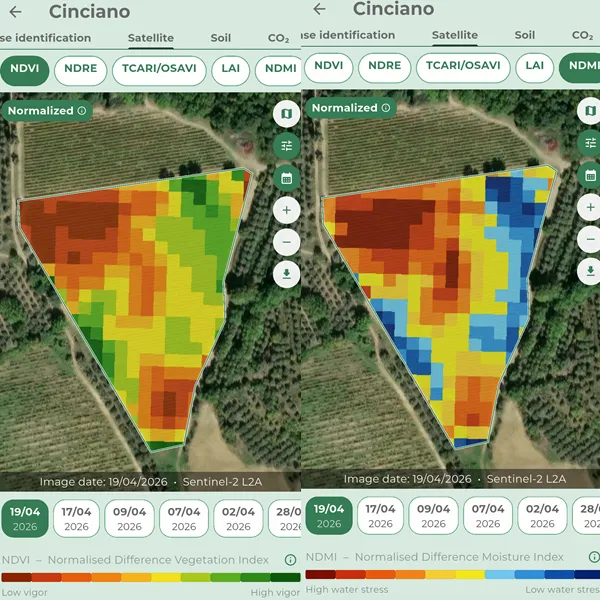Select NDVI index chip in right screen
This screenshot has height=600, width=600.
pos(329,68)
